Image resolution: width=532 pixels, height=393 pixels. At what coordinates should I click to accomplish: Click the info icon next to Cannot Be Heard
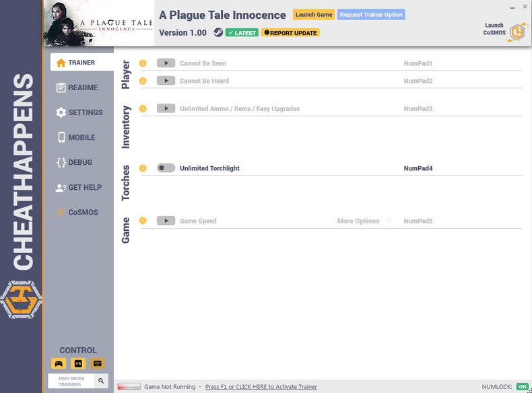click(x=143, y=81)
